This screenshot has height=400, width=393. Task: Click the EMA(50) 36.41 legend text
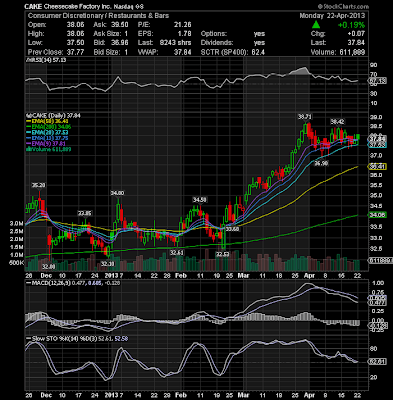point(50,121)
